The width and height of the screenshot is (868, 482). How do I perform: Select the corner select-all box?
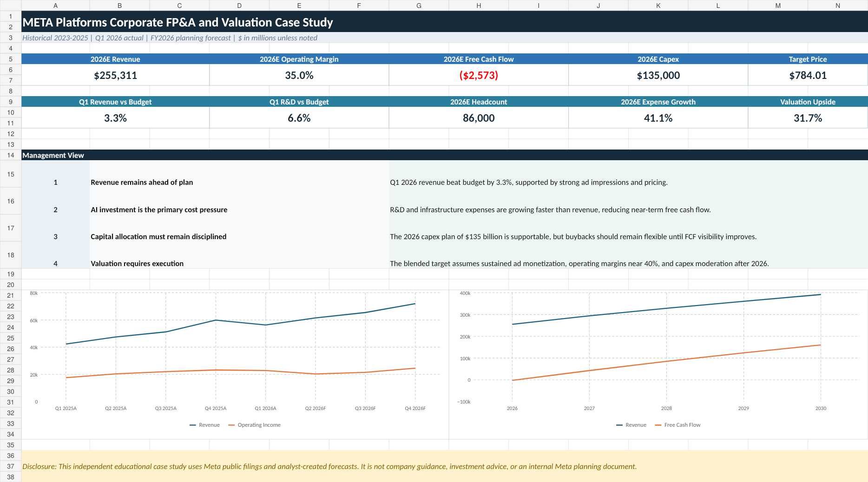tap(11, 6)
